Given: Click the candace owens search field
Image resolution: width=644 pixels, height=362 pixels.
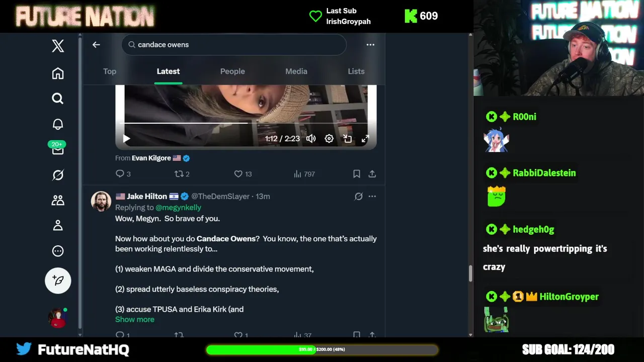Looking at the screenshot, I should (x=233, y=45).
